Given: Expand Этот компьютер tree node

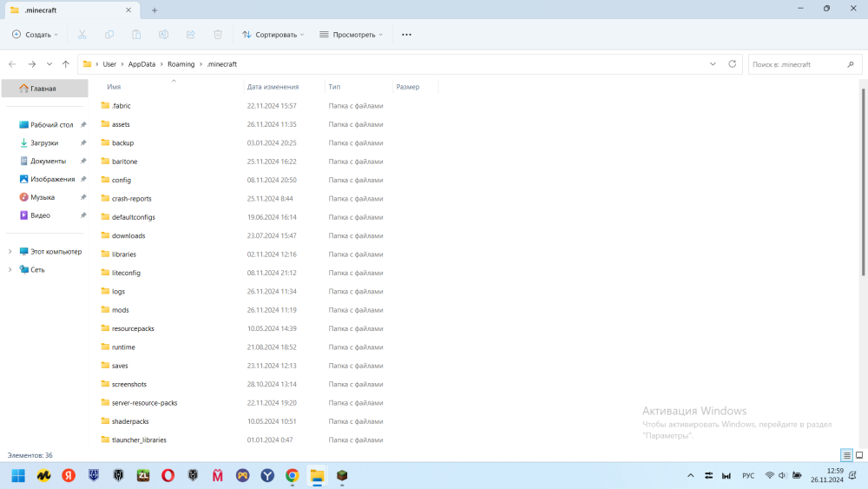Looking at the screenshot, I should pyautogui.click(x=10, y=251).
